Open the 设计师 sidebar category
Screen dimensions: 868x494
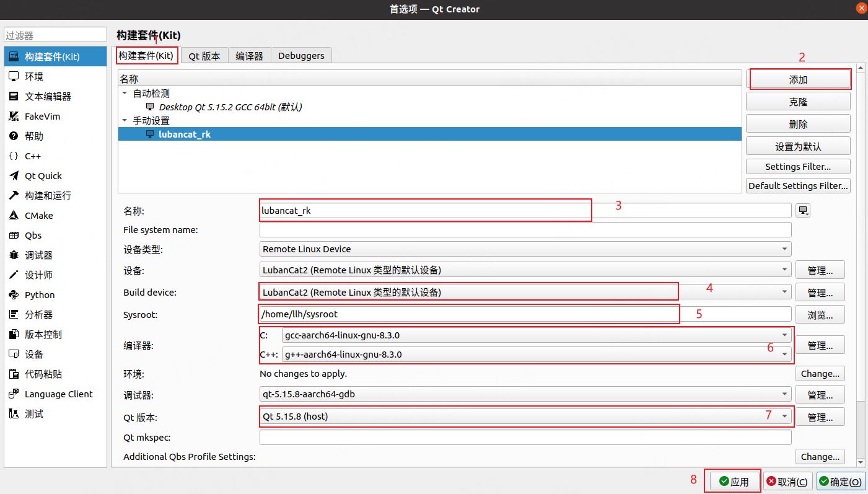(x=55, y=275)
